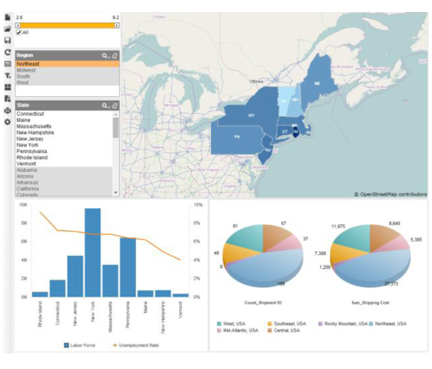
Task: Click Northeast, USA legend entry
Action: (x=387, y=324)
